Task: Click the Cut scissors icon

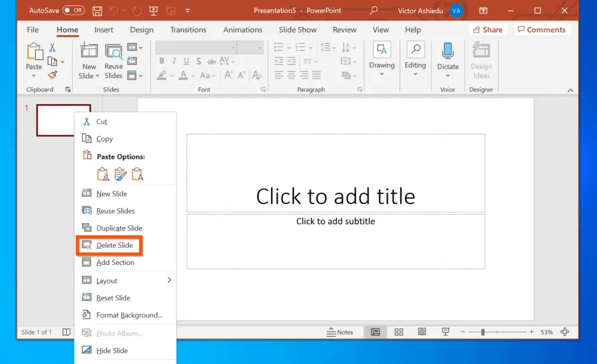Action: [x=87, y=121]
